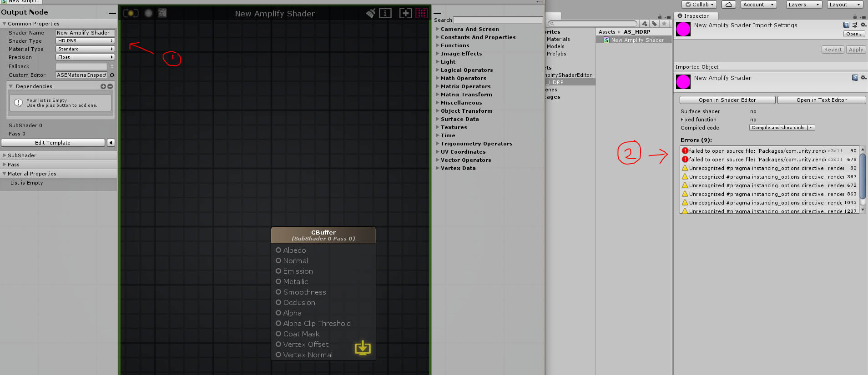Search by type icon in Project window

[x=644, y=24]
